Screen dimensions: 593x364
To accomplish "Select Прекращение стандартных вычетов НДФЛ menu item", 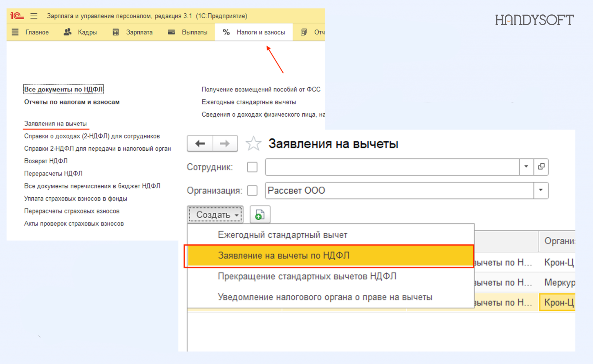I will [331, 276].
